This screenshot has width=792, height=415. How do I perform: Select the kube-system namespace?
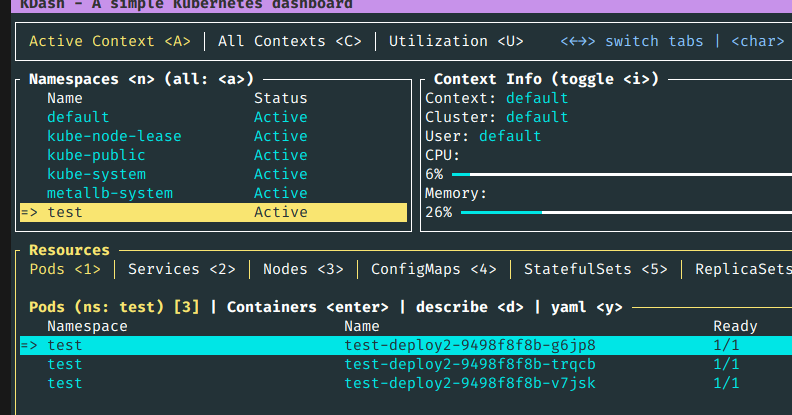click(x=96, y=174)
